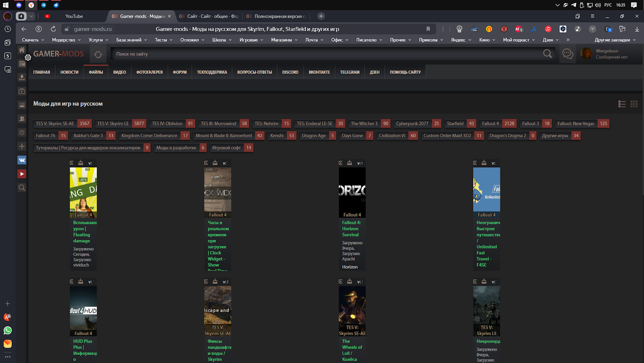
Task: Switch to Сайт - общее forum tab
Action: pos(208,16)
